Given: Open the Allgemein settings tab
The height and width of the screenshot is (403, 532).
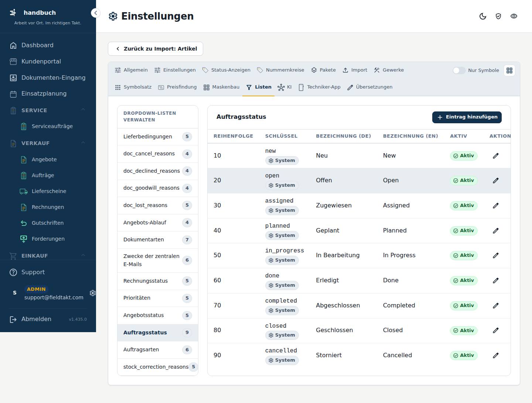Looking at the screenshot, I should coord(131,70).
